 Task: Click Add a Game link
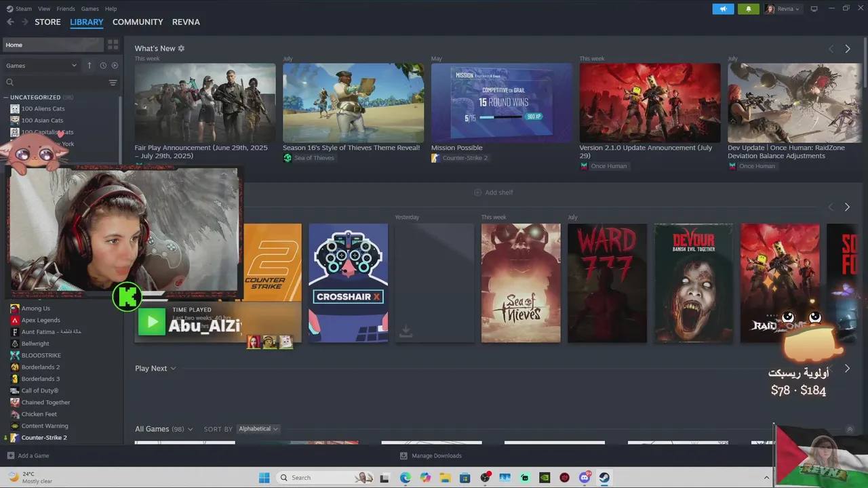[x=33, y=456]
